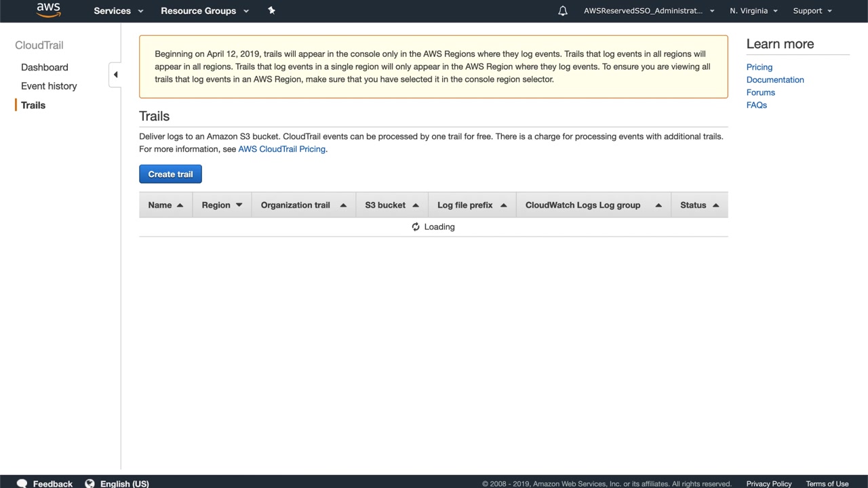Click the AWS logo home icon
Screen dimensions: 868x488
[48, 10]
